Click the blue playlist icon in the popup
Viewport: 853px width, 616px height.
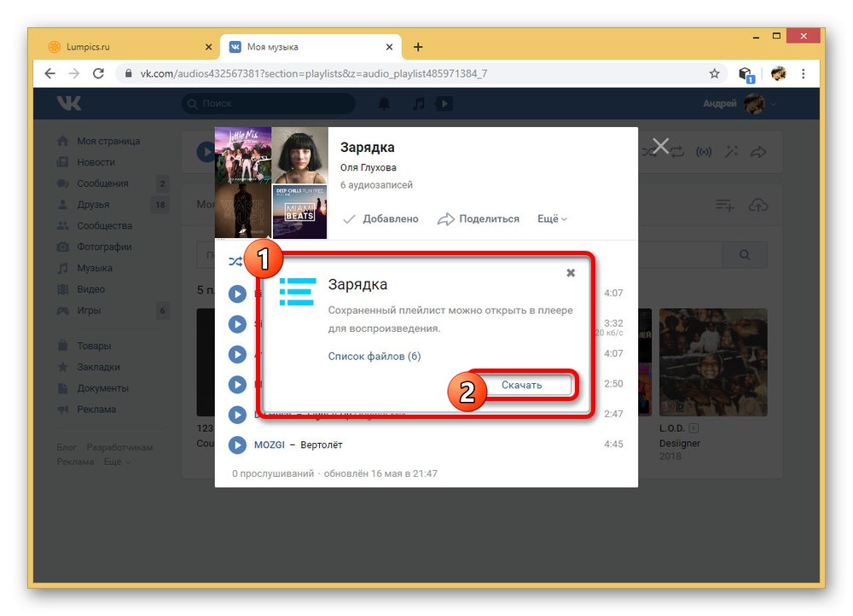(298, 292)
